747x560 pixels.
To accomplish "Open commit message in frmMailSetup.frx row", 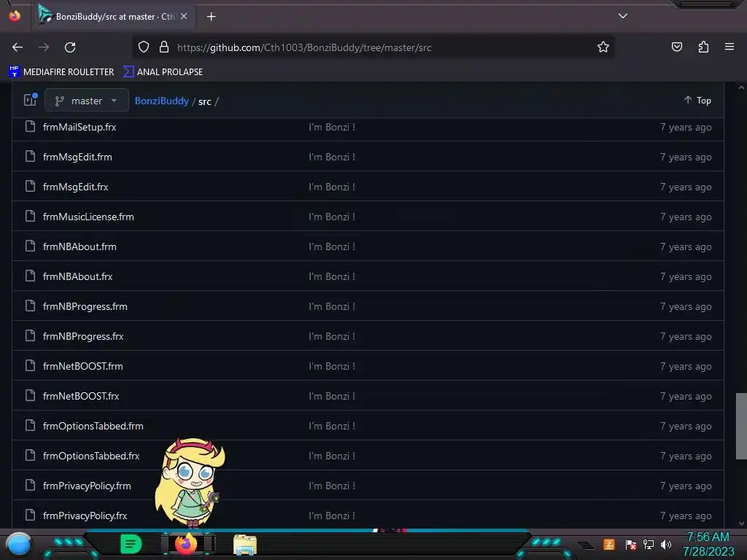I will point(332,127).
